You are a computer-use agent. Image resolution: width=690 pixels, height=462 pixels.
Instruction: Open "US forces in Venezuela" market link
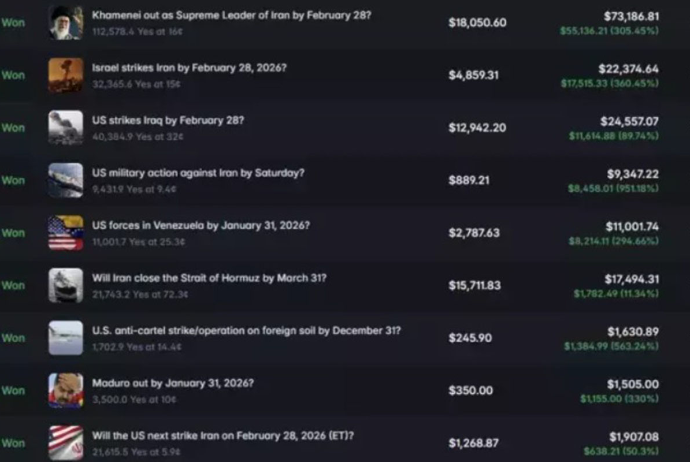pyautogui.click(x=200, y=225)
